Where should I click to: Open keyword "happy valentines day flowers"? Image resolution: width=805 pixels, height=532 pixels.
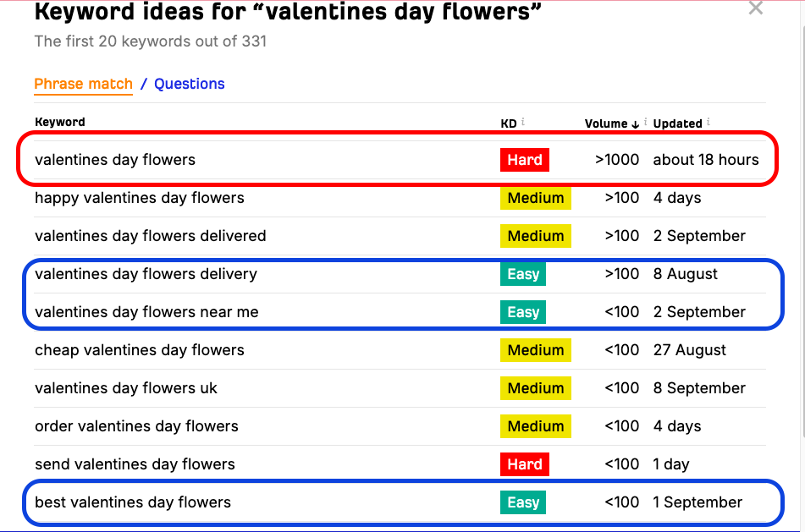139,198
